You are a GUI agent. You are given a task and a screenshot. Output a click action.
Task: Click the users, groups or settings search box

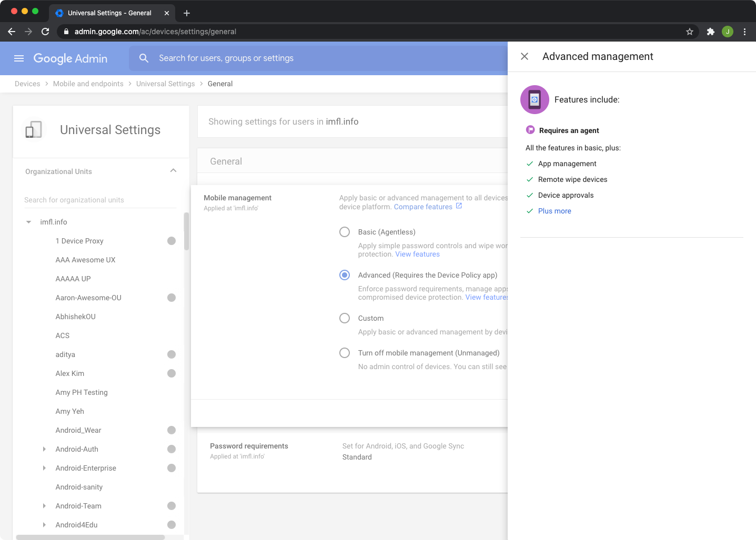(318, 58)
